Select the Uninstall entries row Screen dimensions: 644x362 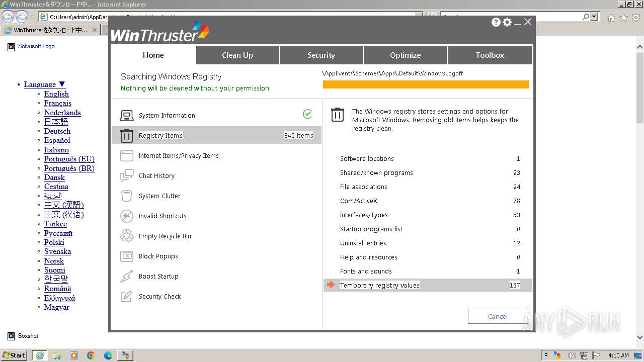click(x=428, y=243)
